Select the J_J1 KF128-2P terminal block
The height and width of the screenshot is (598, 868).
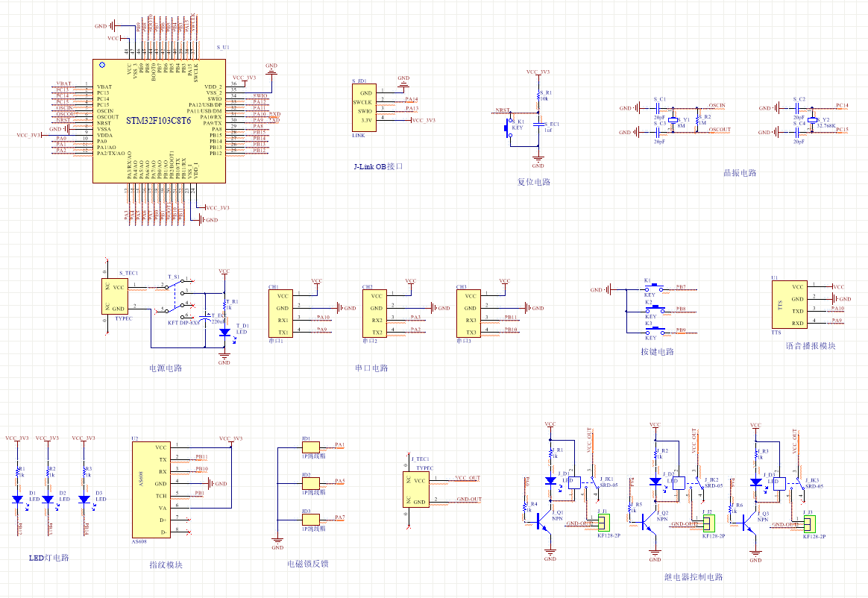603,522
